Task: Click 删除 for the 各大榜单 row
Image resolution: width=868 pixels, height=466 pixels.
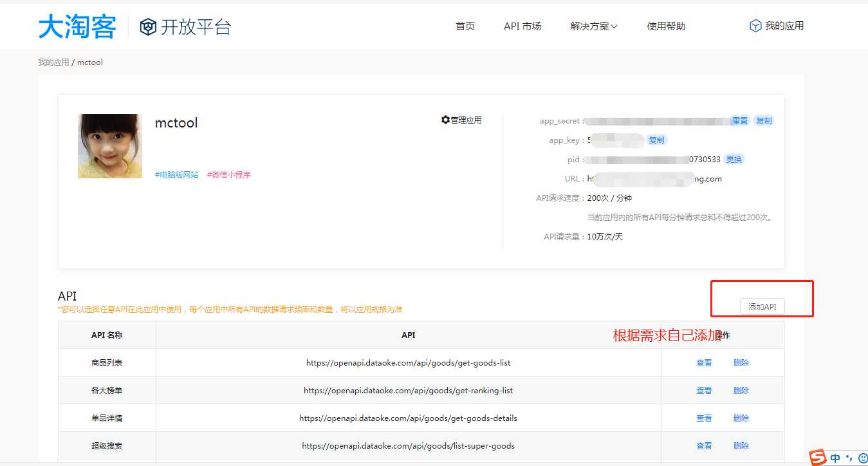Action: point(741,391)
